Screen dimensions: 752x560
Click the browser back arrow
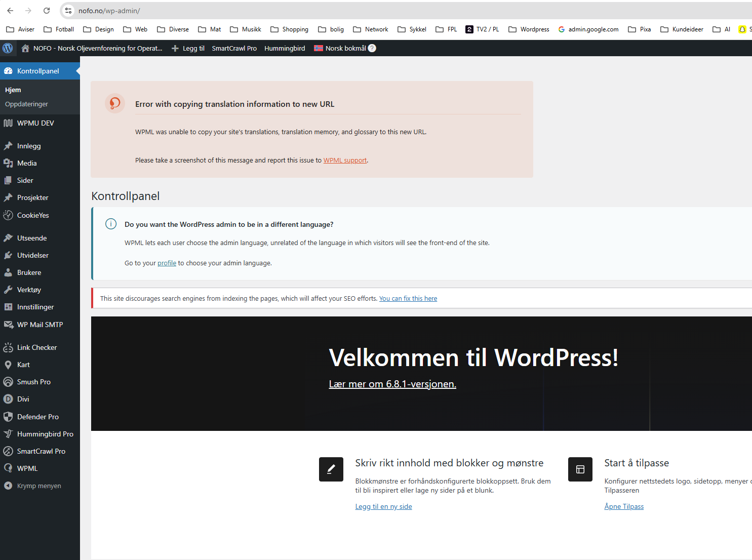[x=10, y=11]
